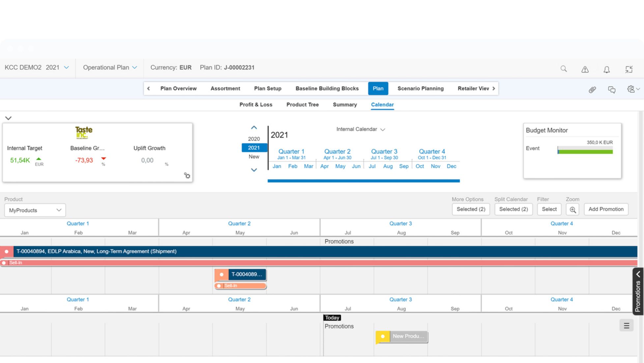Open the attachments paperclip icon
This screenshot has height=363, width=644.
pyautogui.click(x=592, y=89)
